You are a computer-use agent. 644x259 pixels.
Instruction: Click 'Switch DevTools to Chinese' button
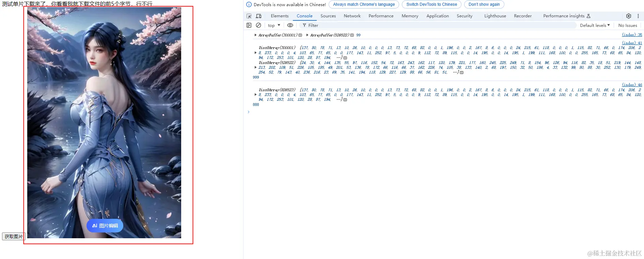431,4
